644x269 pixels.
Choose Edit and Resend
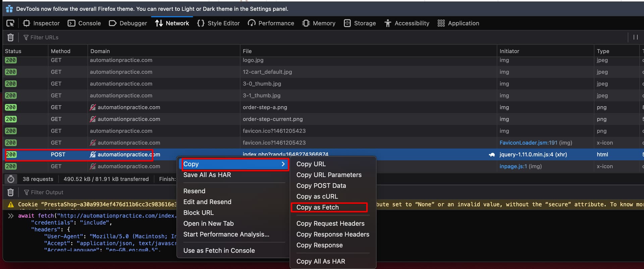click(x=207, y=202)
